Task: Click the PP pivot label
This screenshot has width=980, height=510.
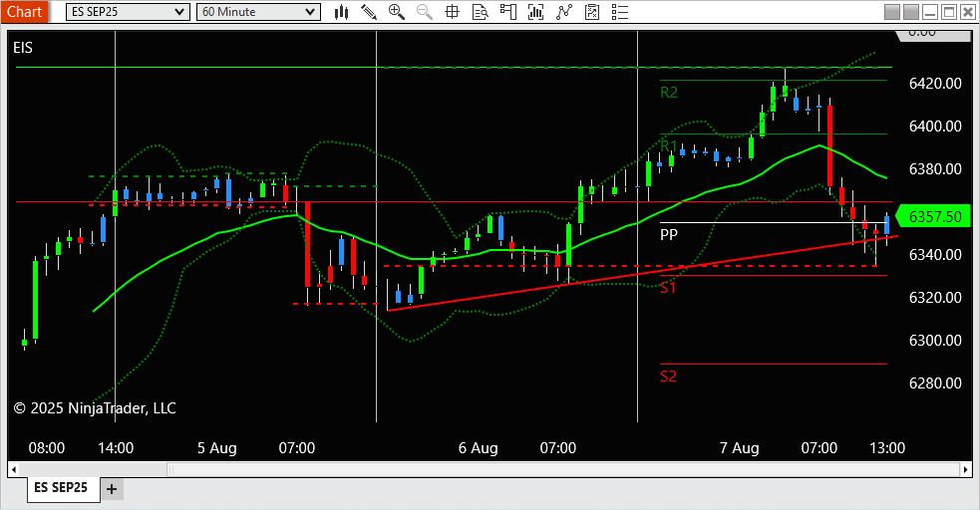Action: pyautogui.click(x=669, y=235)
